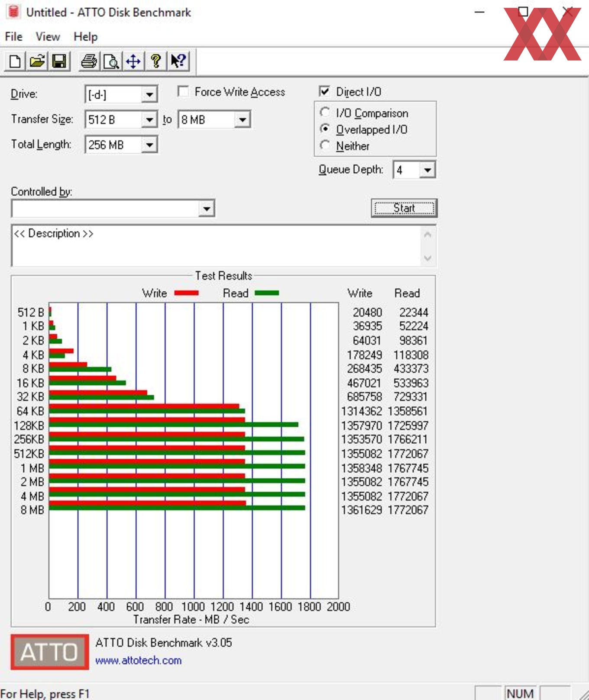Click the red Write legend swatch
This screenshot has width=589, height=700.
pos(186,293)
